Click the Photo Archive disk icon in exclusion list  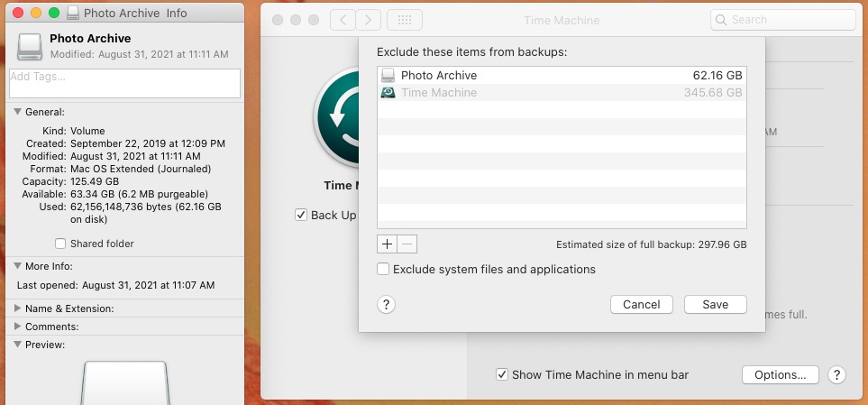pyautogui.click(x=388, y=76)
